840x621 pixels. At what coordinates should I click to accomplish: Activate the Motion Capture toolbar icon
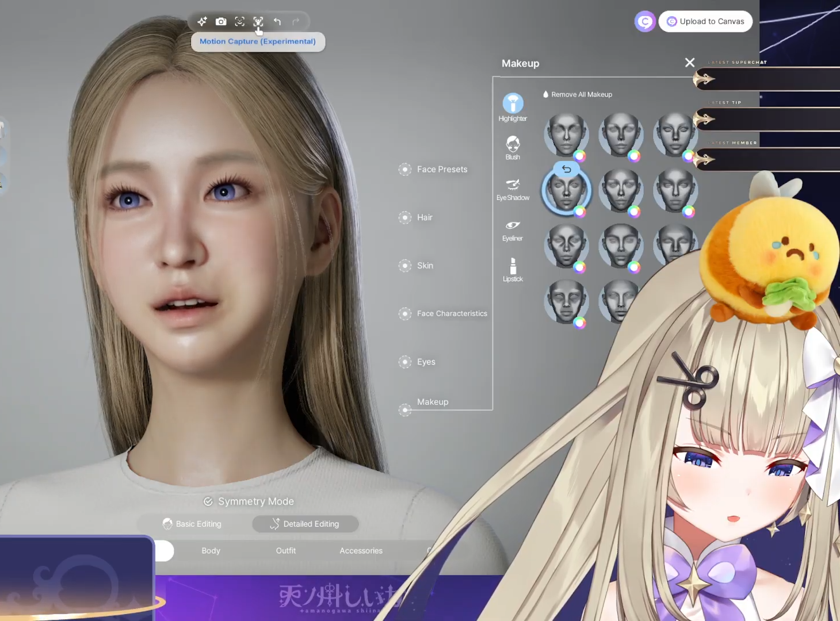click(x=258, y=22)
